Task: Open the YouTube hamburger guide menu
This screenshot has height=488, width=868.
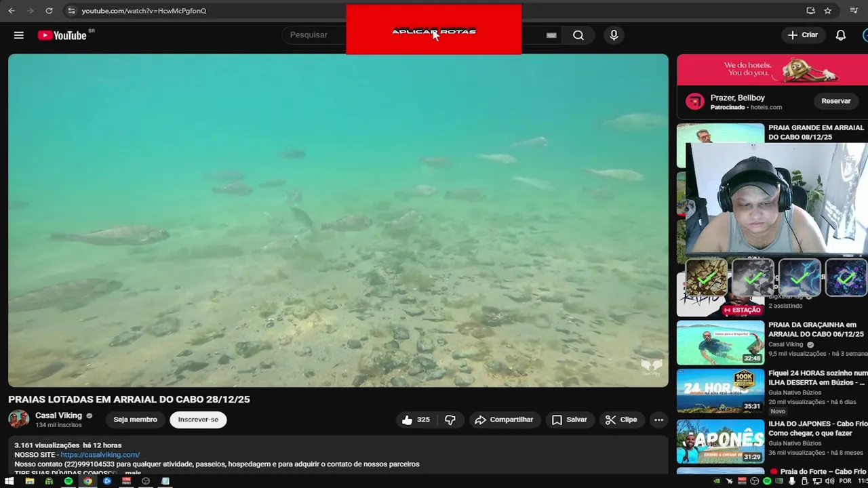Action: click(19, 35)
